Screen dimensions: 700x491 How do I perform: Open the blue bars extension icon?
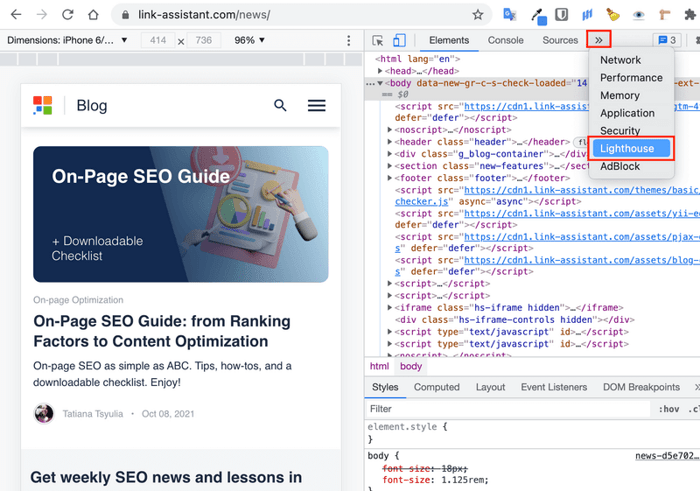[x=587, y=15]
